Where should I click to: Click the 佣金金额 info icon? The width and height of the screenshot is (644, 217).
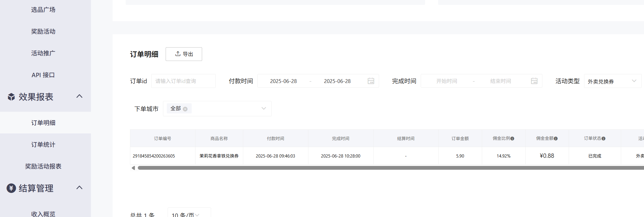[556, 139]
